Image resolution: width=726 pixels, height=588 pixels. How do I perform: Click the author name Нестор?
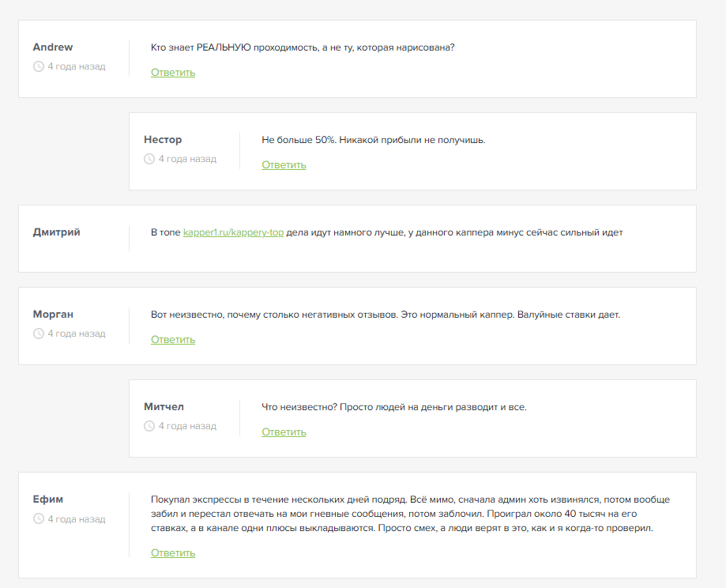163,140
